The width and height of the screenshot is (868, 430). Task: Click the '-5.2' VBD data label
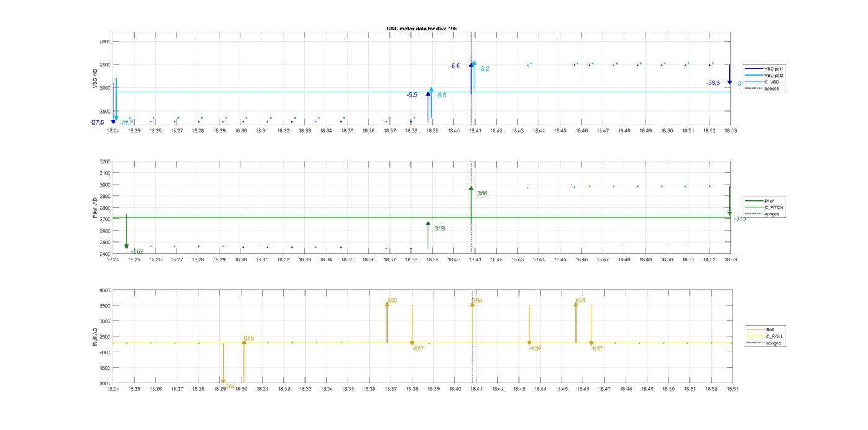484,69
